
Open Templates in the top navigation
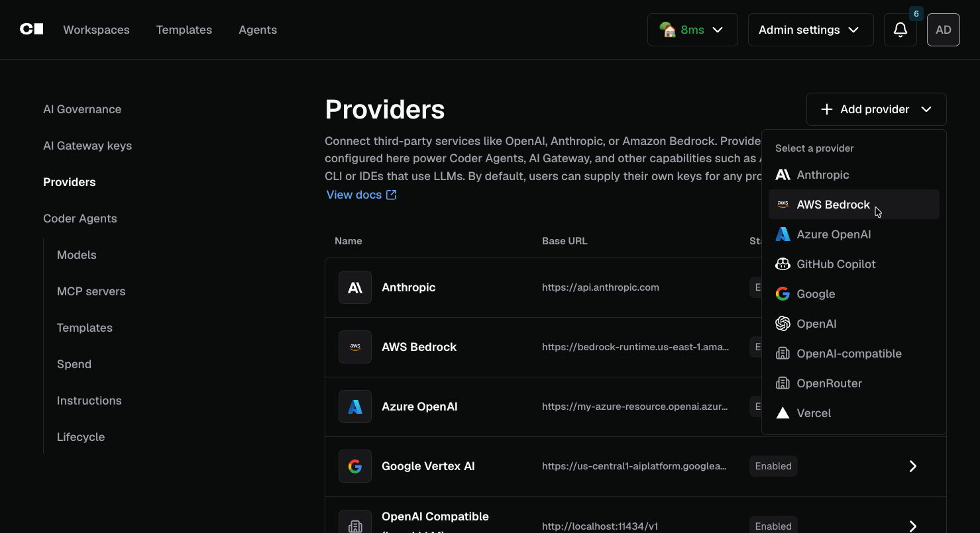pos(184,30)
